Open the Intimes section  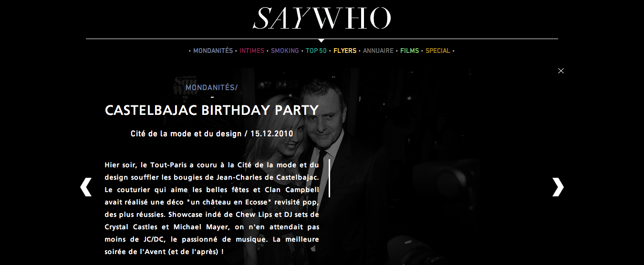tap(252, 51)
